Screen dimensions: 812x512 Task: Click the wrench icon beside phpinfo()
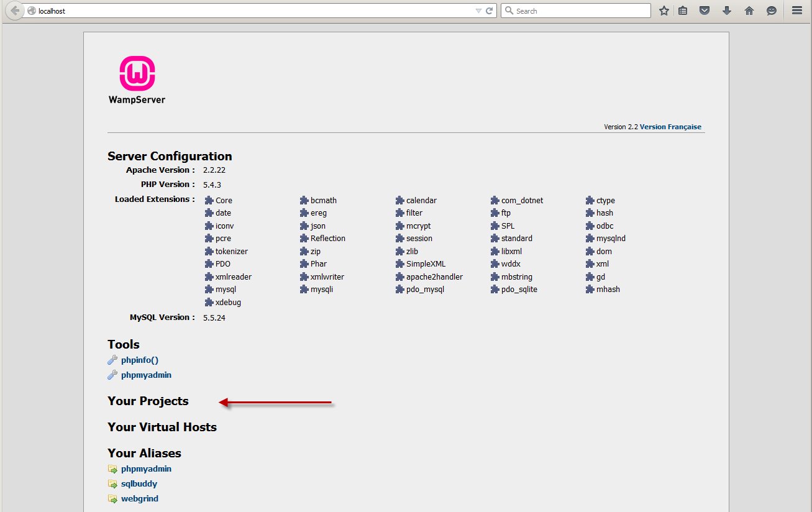tap(112, 360)
